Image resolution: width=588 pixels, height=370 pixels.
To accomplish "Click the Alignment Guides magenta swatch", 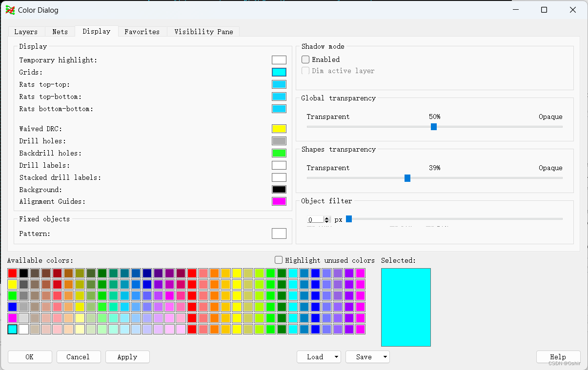I will [x=279, y=201].
